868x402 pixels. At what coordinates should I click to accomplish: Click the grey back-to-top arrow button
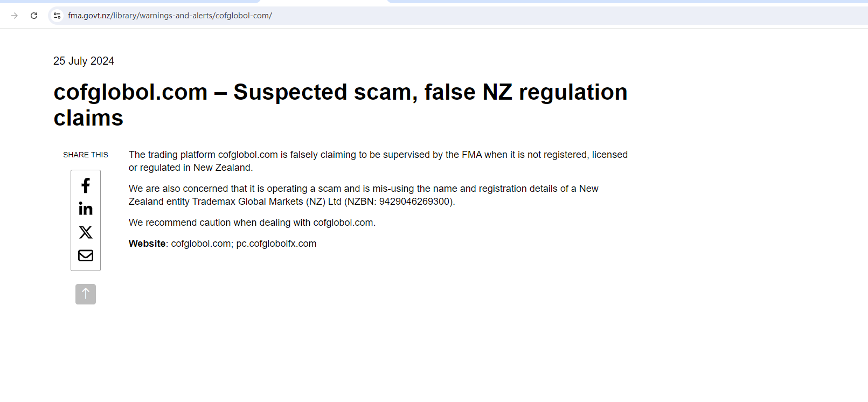(86, 294)
